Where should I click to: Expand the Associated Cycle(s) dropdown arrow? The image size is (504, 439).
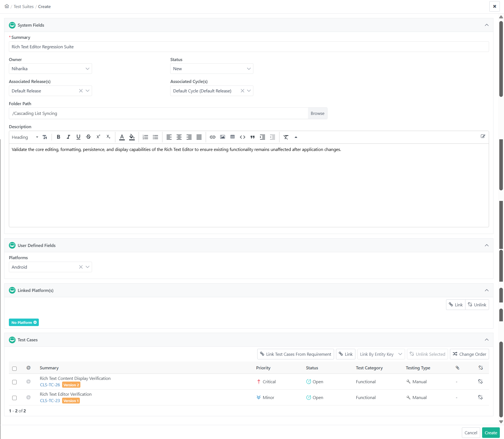click(x=249, y=91)
